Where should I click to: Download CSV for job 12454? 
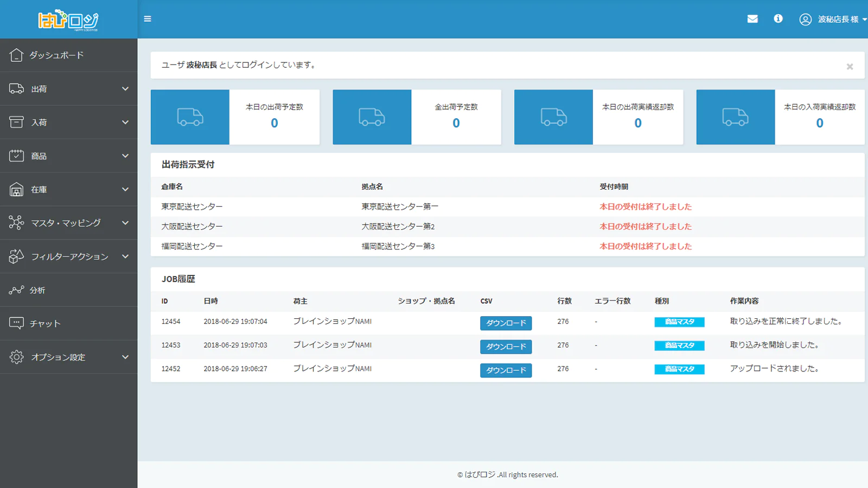506,323
